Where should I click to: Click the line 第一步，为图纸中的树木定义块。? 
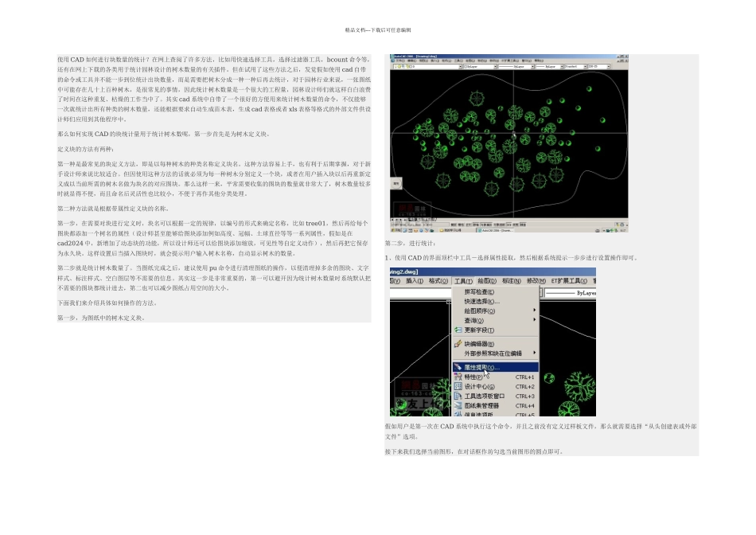pyautogui.click(x=101, y=318)
